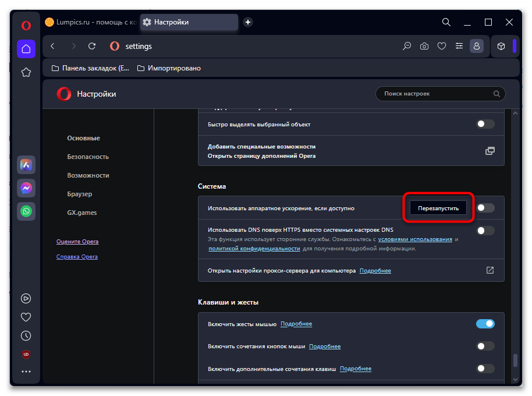Click Подробнее for additional keyboard shortcuts
Screen dimensions: 532x396
pyautogui.click(x=356, y=369)
